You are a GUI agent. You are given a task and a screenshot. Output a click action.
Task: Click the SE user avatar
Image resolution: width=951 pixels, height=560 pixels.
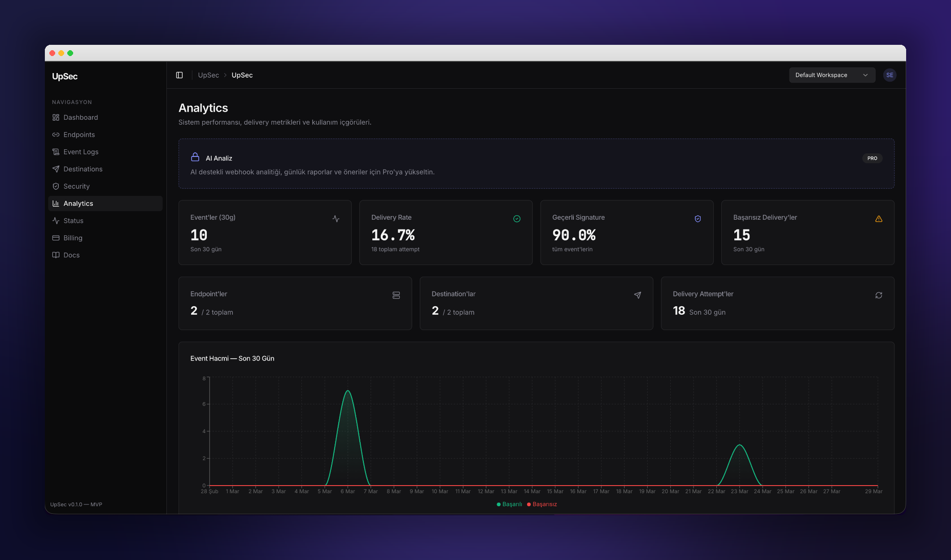tap(890, 75)
